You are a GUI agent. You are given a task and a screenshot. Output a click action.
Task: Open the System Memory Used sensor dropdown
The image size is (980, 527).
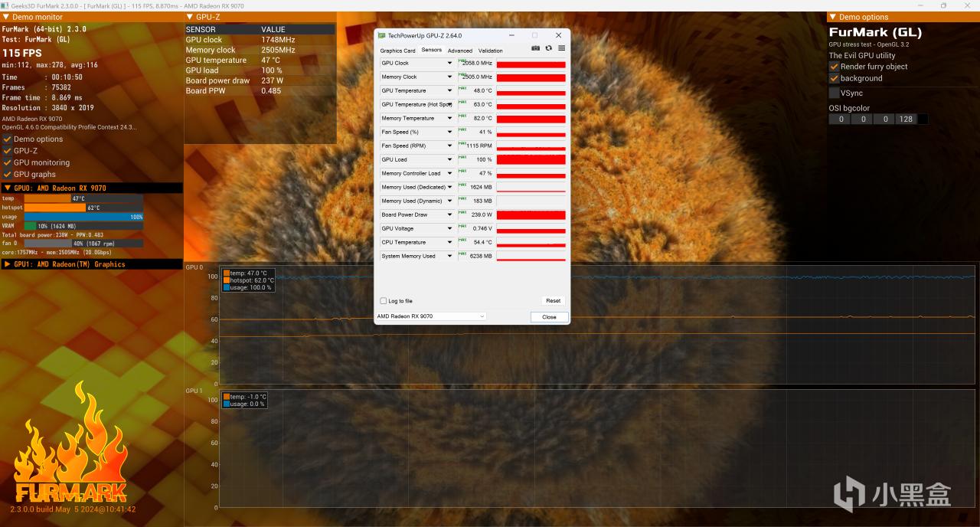coord(449,257)
